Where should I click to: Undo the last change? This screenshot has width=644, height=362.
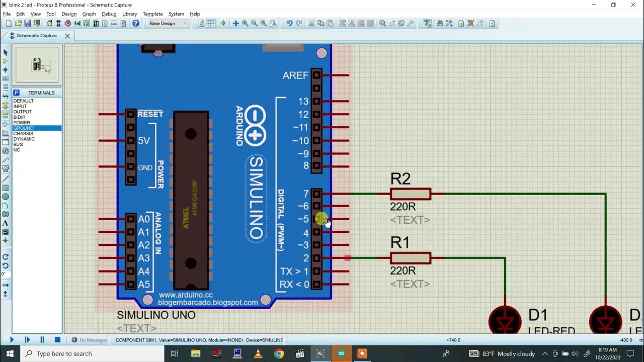pos(289,23)
